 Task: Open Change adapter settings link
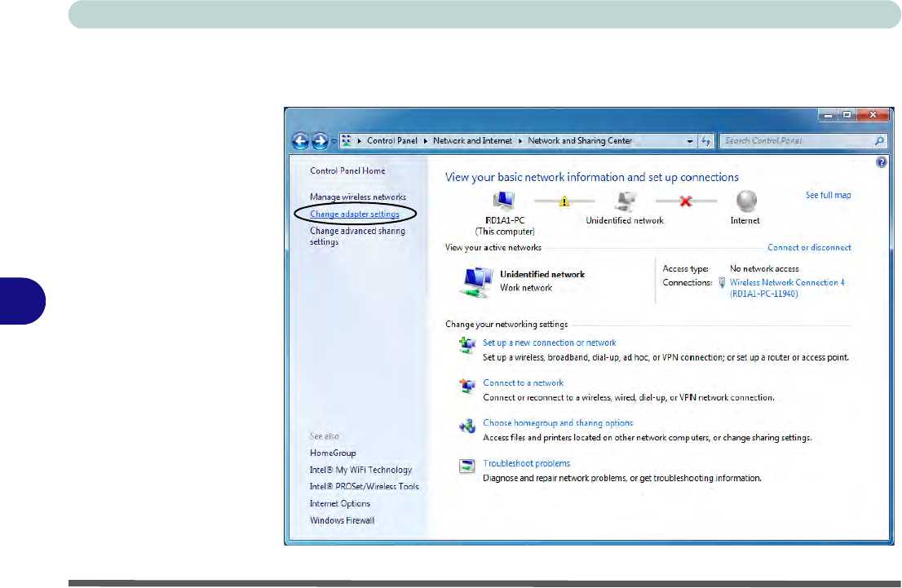355,214
